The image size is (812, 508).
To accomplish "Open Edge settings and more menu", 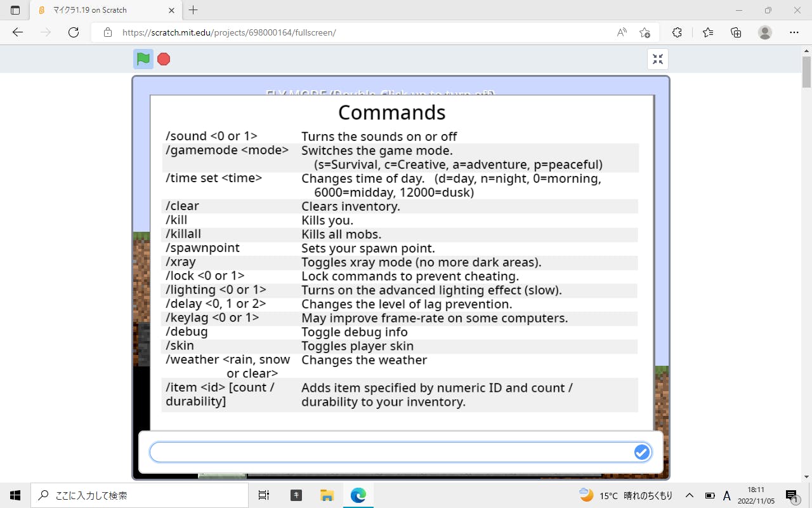I will 794,32.
